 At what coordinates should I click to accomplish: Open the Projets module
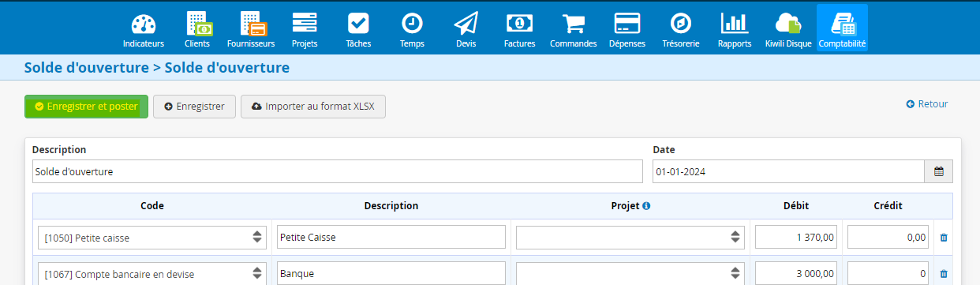(305, 29)
